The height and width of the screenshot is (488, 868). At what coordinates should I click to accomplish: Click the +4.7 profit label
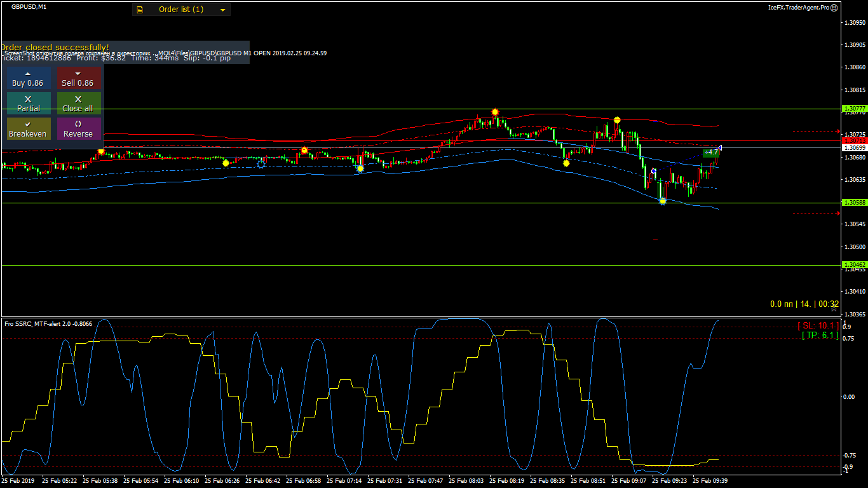click(x=710, y=152)
